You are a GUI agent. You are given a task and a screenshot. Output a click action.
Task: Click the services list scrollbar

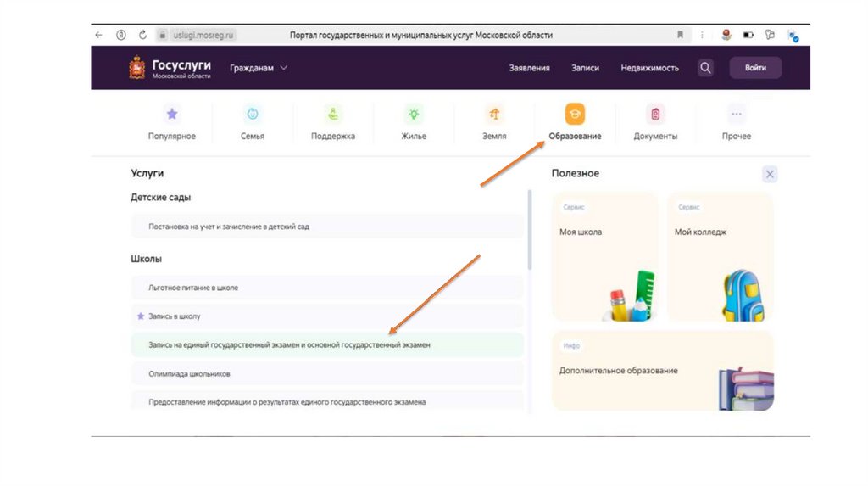(530, 230)
